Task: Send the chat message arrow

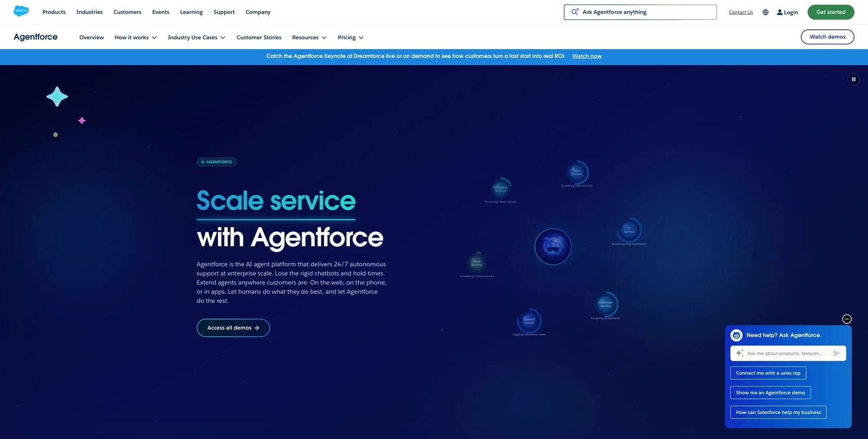Action: [836, 353]
